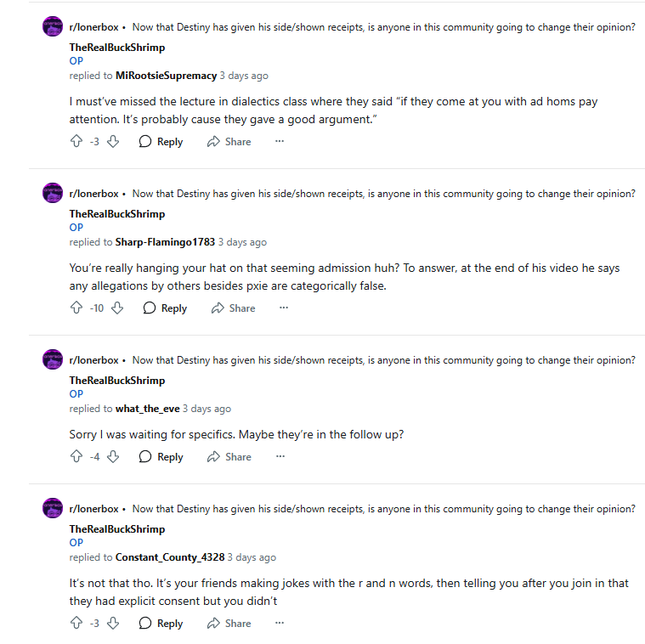645x644 pixels.
Task: Open more options on the ad homs comment
Action: pyautogui.click(x=280, y=141)
